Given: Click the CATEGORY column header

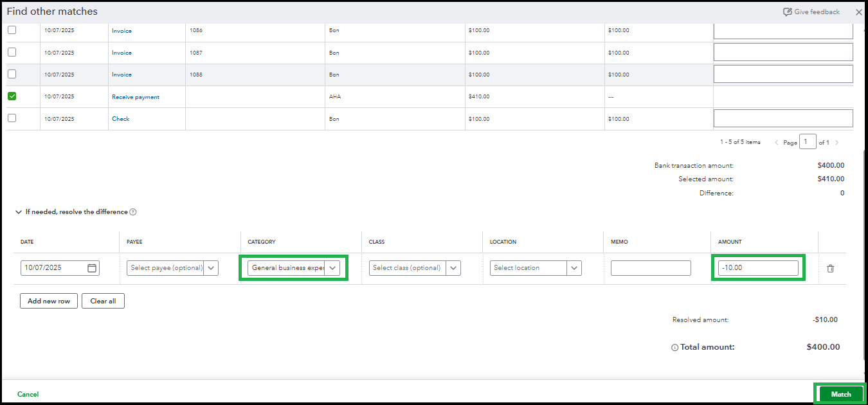Looking at the screenshot, I should (x=262, y=242).
